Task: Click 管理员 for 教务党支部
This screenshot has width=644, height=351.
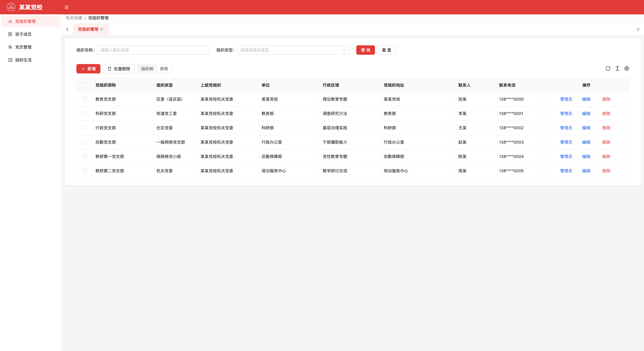Action: click(x=566, y=99)
